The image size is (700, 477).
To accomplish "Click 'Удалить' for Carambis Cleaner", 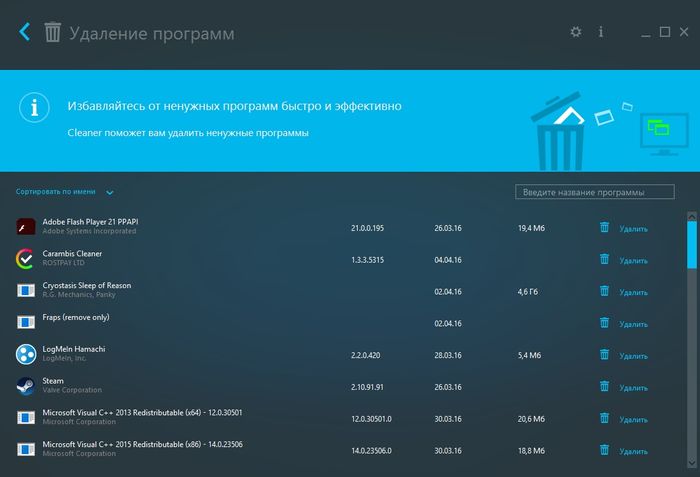I will [x=633, y=260].
